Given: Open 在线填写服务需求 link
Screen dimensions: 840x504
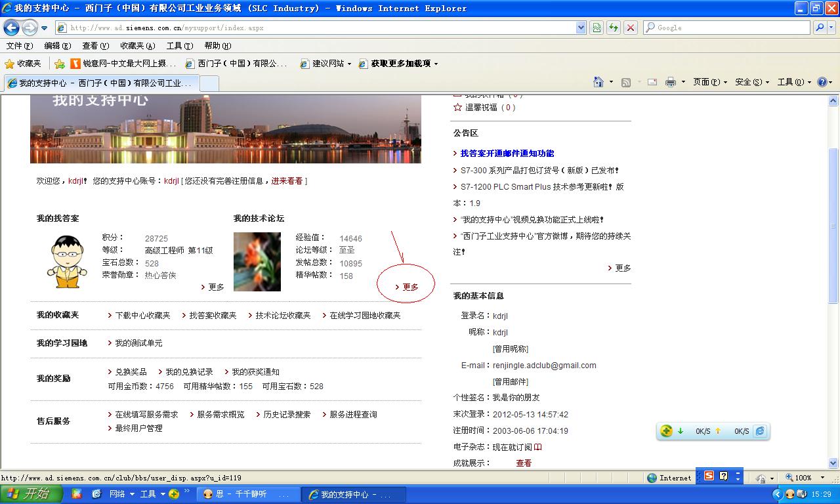Looking at the screenshot, I should tap(146, 415).
